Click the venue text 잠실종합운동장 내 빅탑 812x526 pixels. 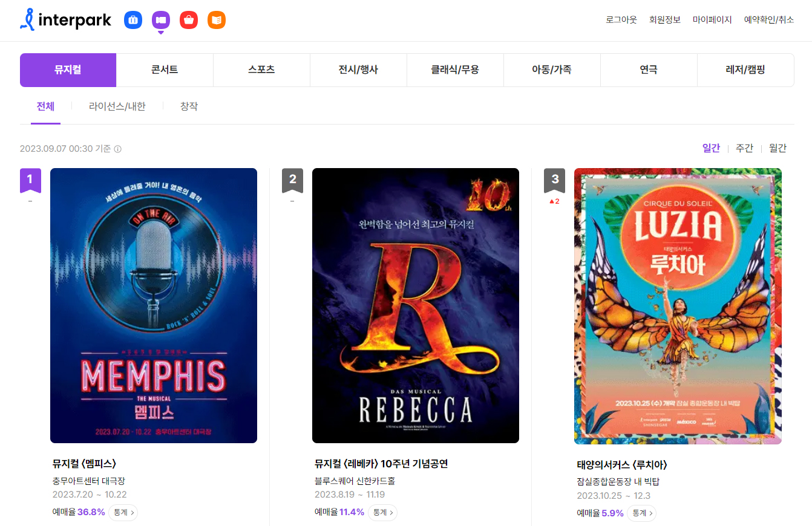pos(618,482)
